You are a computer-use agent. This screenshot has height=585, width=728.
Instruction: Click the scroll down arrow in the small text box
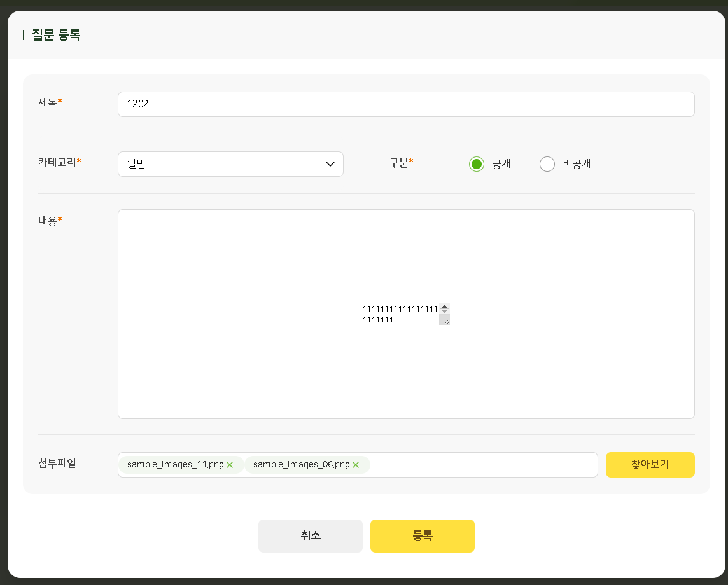coord(444,312)
